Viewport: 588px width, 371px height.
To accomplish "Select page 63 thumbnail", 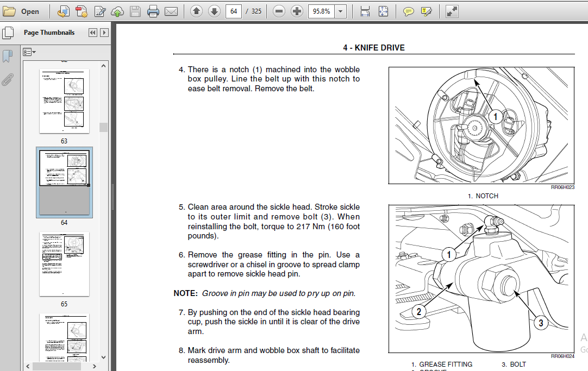I will [64, 101].
